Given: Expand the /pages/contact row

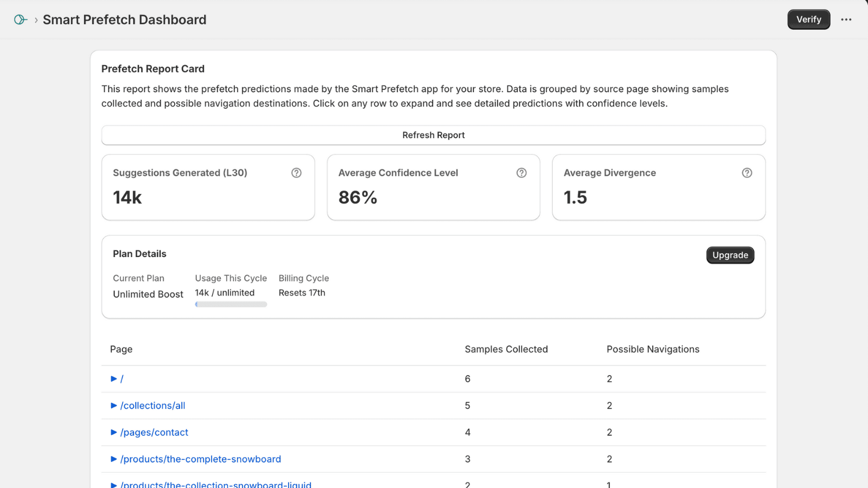Looking at the screenshot, I should tap(113, 432).
